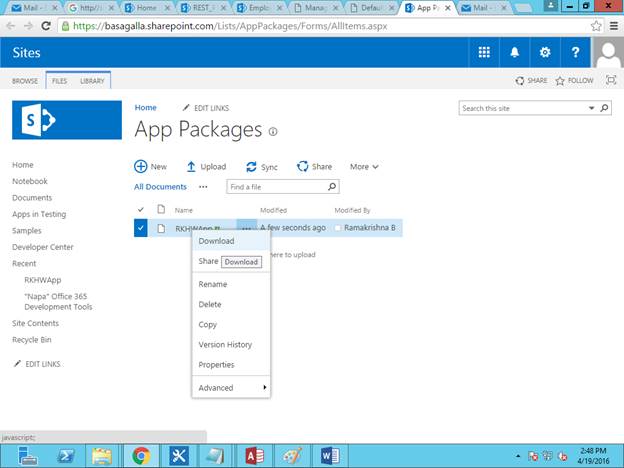Viewport: 624px width, 468px height.
Task: Open the Chrome menu icon
Action: point(614,26)
